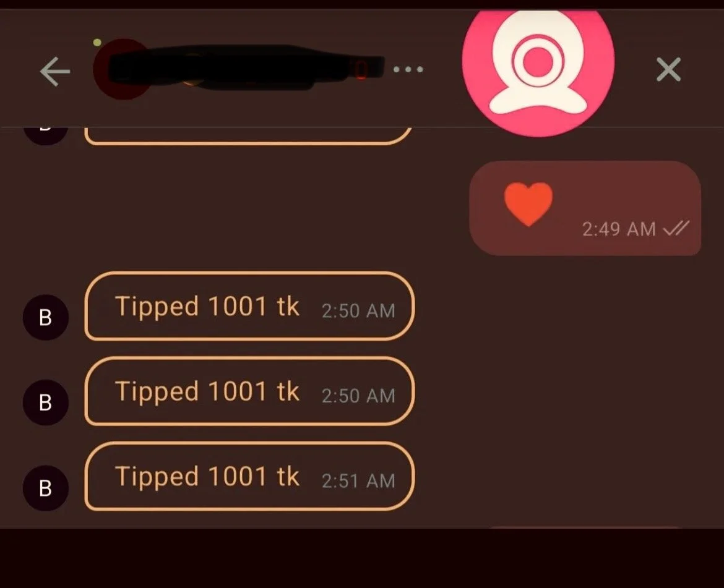Click the partially hidden avatar below header

(x=46, y=135)
